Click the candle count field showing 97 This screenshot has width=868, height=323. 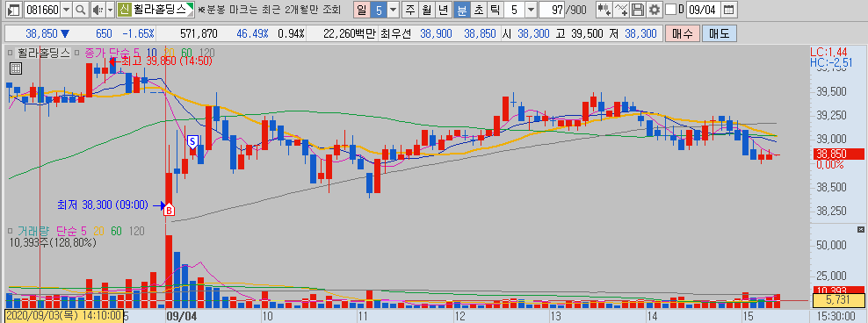(552, 10)
